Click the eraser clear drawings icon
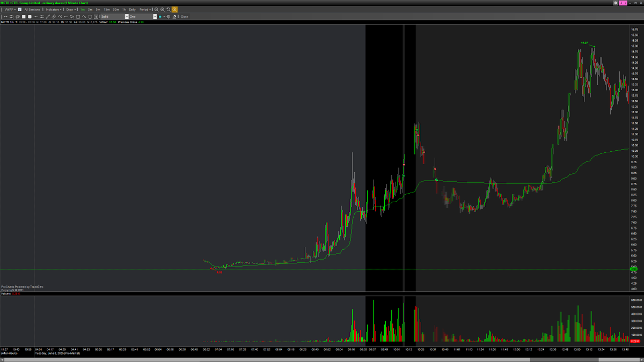644x362 pixels. click(174, 17)
